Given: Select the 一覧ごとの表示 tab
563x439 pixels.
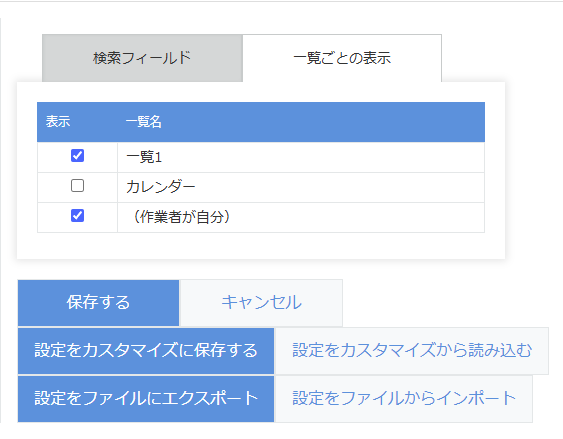Looking at the screenshot, I should (x=342, y=58).
